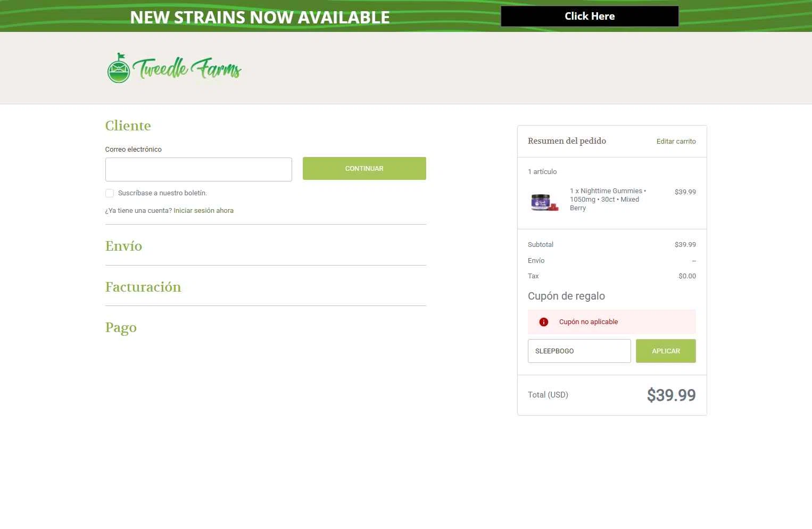Open the Nighttime Gummies product thumbnail

(x=544, y=203)
